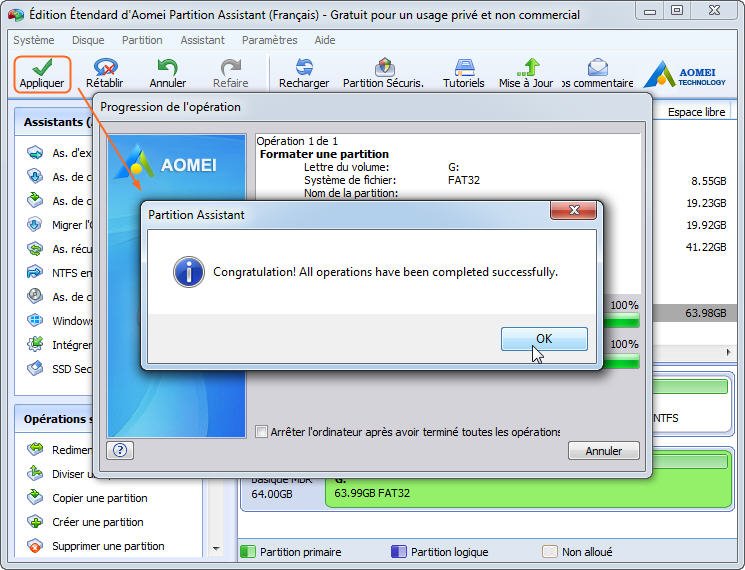The height and width of the screenshot is (570, 745).
Task: Click the Basique MBR 64.00GB disk label
Action: pyautogui.click(x=282, y=493)
